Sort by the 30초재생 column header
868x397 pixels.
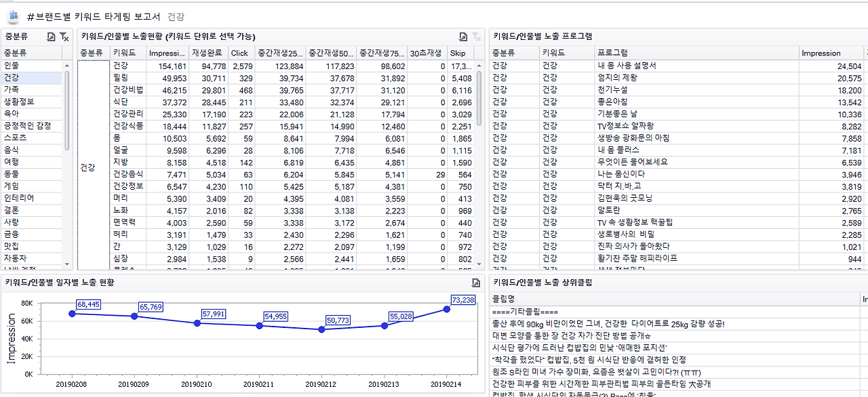pos(427,53)
